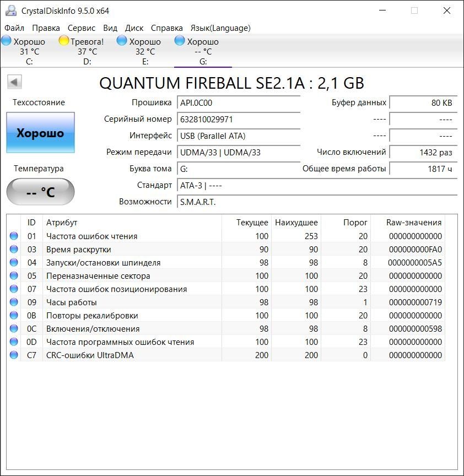Select row CRC-ошибки UltraDMA
This screenshot has height=476, width=464.
pos(226,355)
